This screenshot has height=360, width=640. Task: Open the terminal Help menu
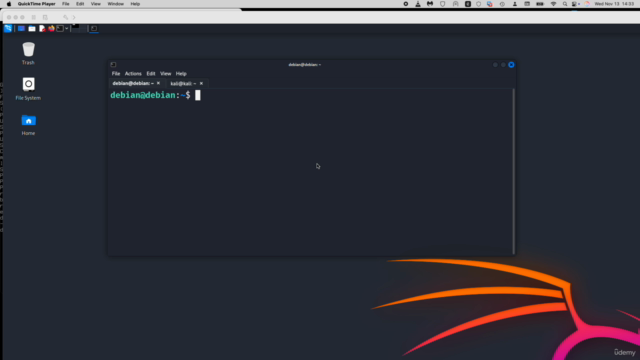(181, 74)
